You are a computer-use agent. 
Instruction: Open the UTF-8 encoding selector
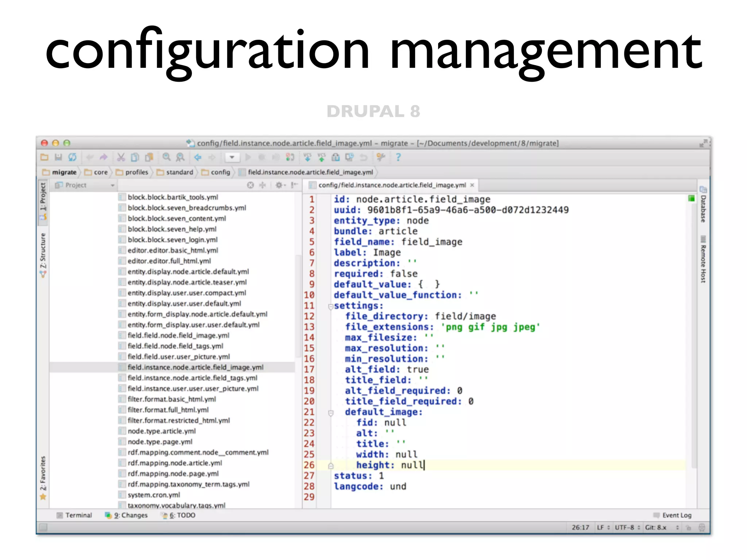tap(627, 528)
